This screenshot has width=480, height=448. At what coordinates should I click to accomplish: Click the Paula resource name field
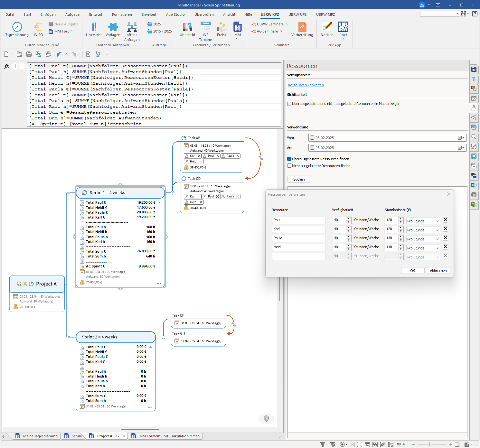click(x=299, y=238)
